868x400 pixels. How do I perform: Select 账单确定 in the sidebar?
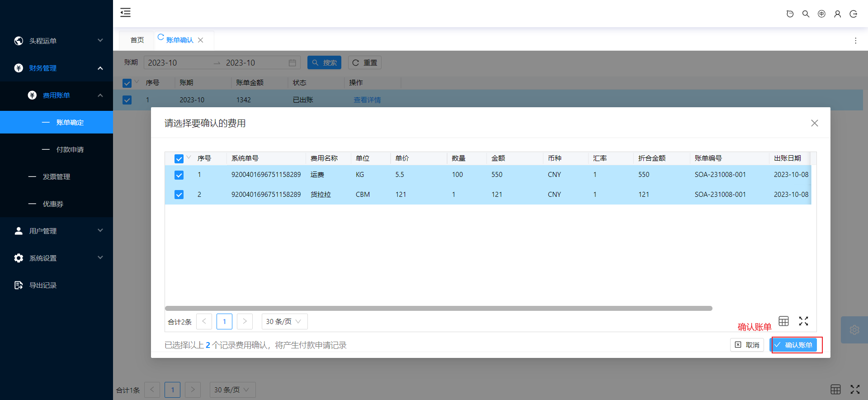pyautogui.click(x=57, y=122)
